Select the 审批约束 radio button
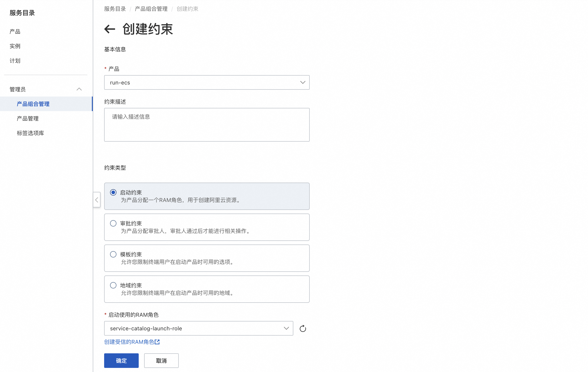This screenshot has width=588, height=372. 113,223
